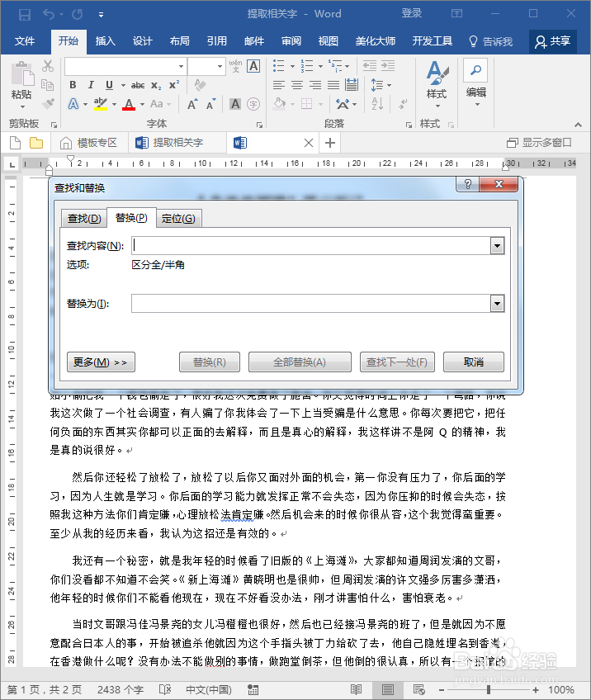591x700 pixels.
Task: Switch to 审阅 Review ribbon tab
Action: 291,41
